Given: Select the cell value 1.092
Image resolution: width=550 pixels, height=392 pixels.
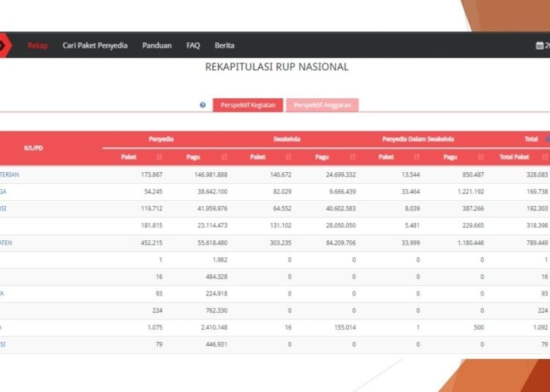Looking at the screenshot, I should tap(540, 328).
